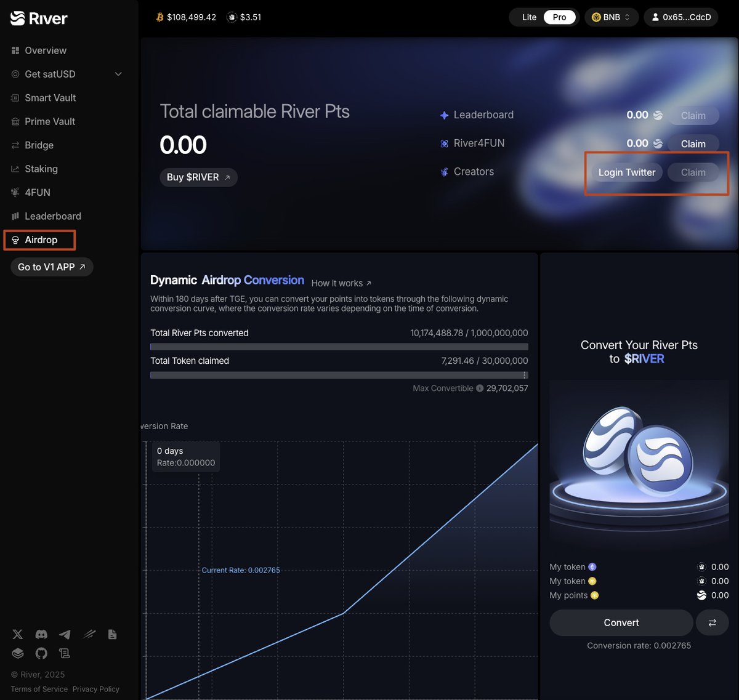Image resolution: width=739 pixels, height=700 pixels.
Task: Click the Bridge arrows icon in sidebar
Action: pyautogui.click(x=15, y=145)
